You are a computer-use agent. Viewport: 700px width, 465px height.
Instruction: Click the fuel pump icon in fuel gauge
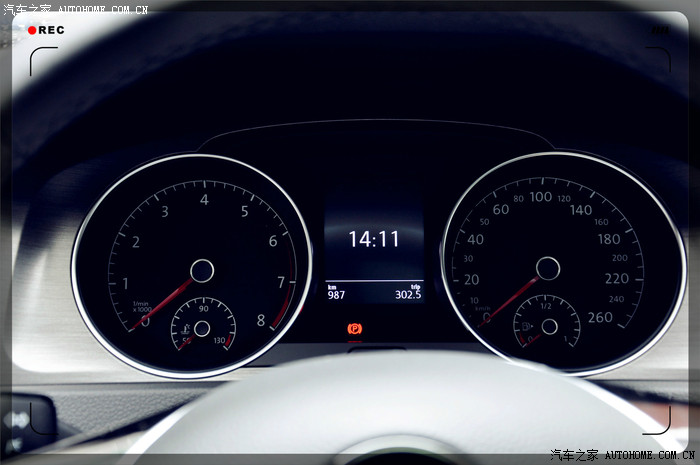point(527,325)
